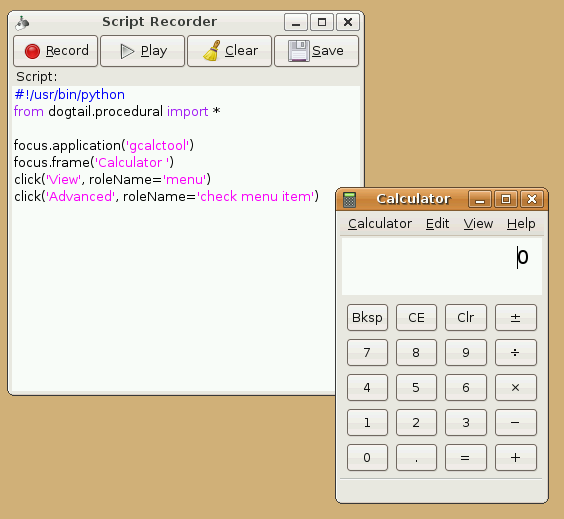Minimize the Calculator window
The height and width of the screenshot is (519, 564).
pyautogui.click(x=480, y=199)
